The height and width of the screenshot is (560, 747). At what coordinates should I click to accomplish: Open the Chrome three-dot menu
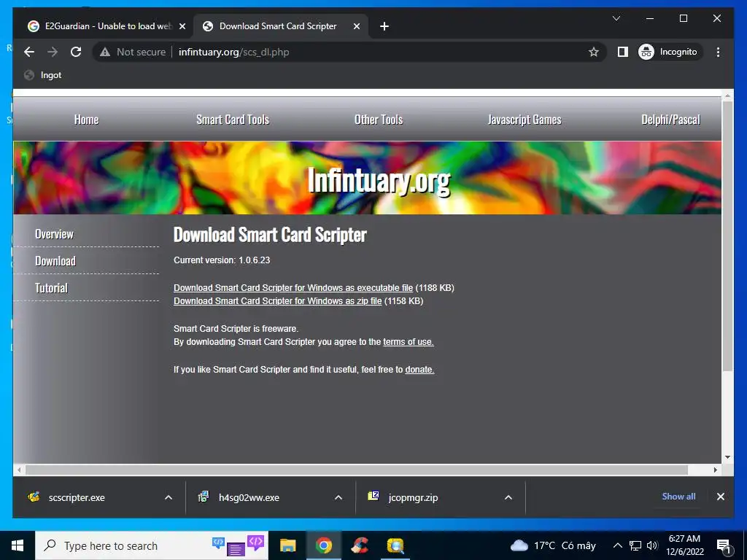tap(718, 52)
